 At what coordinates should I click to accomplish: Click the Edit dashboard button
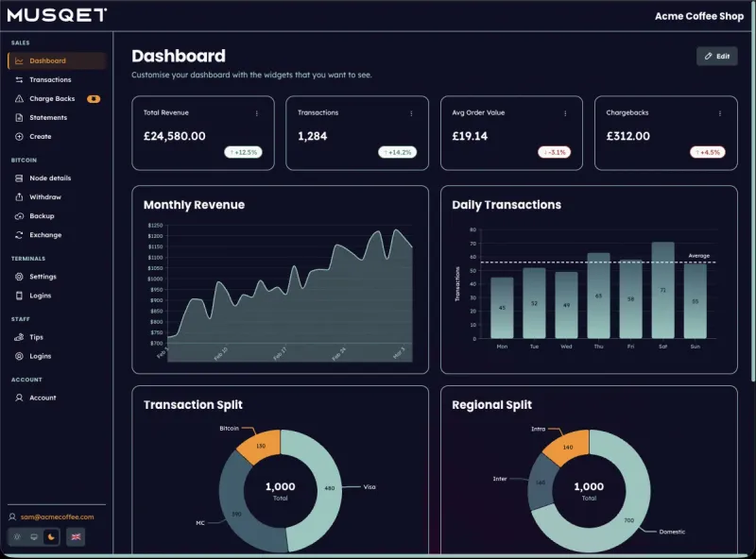tap(716, 57)
